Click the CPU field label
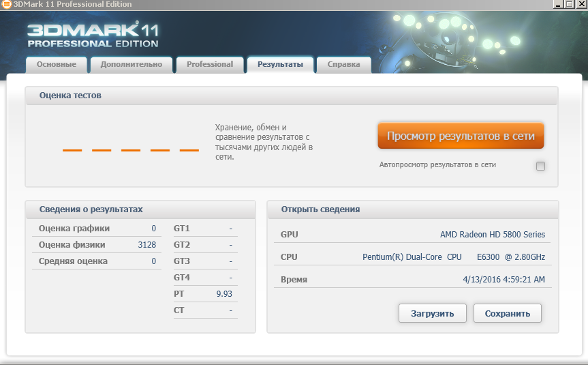 [x=289, y=257]
